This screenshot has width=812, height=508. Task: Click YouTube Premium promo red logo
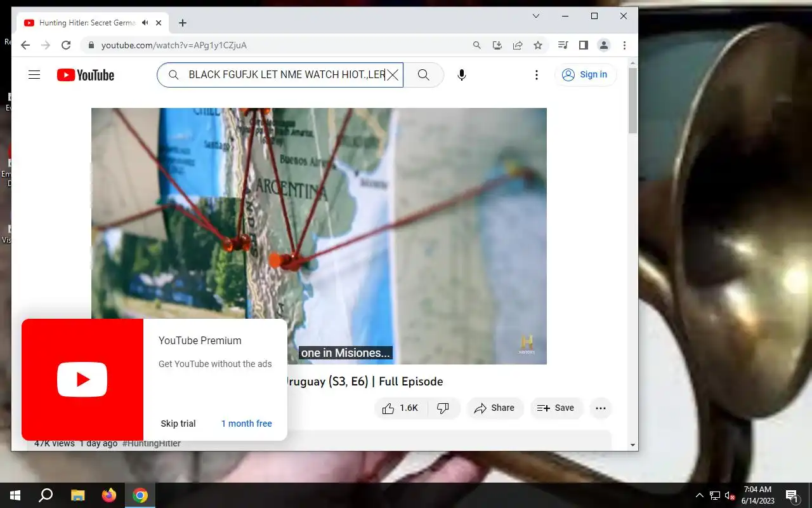[82, 380]
